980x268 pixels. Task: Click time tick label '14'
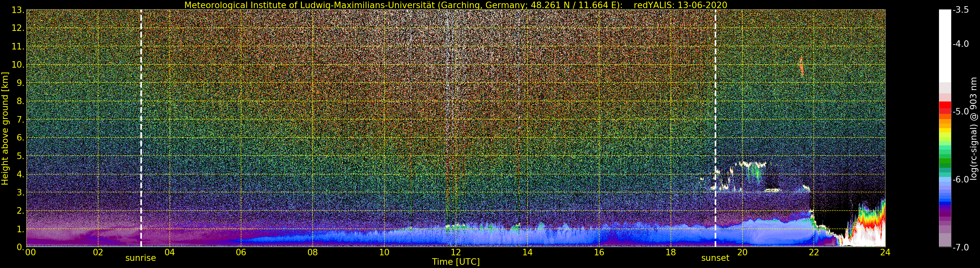[527, 252]
